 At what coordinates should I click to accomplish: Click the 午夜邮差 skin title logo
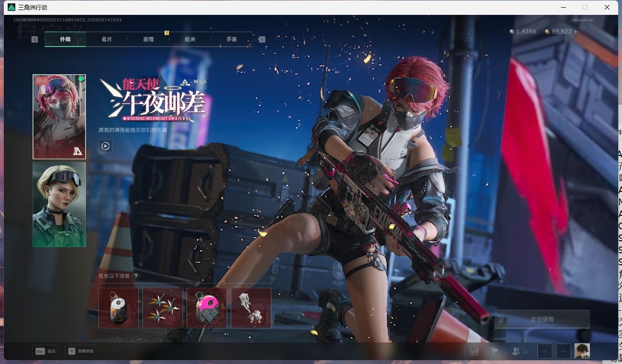[x=154, y=100]
